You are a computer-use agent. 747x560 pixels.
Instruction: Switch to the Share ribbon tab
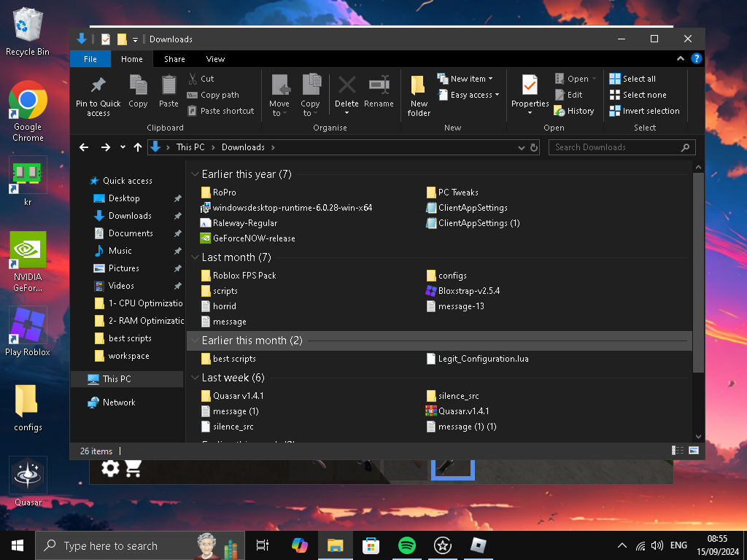pos(174,59)
